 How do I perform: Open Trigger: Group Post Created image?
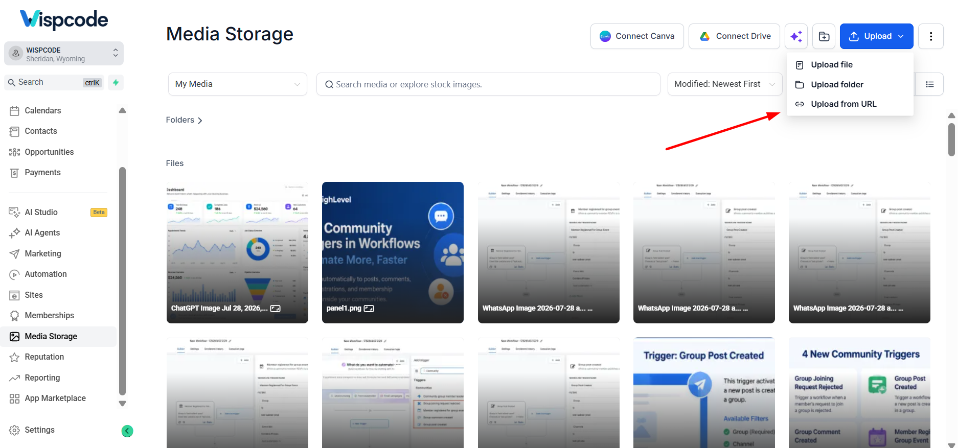(704, 392)
